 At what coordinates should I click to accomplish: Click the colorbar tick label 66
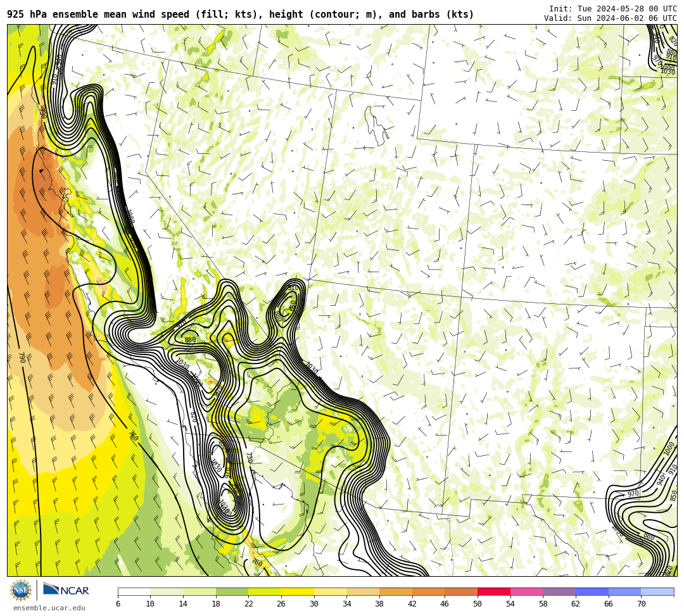[x=609, y=604]
